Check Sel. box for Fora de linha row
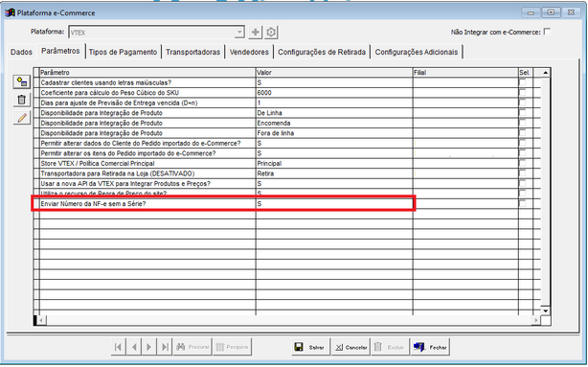The width and height of the screenshot is (588, 367). (522, 133)
